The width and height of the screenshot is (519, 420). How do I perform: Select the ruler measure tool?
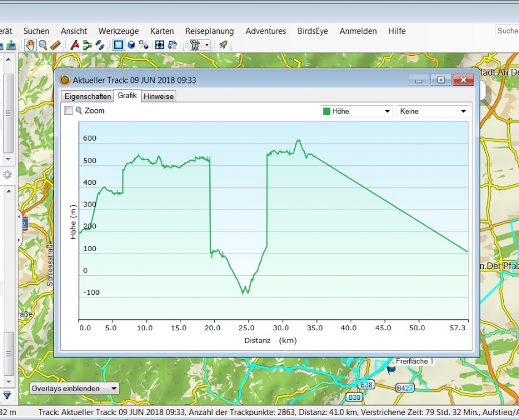56,45
